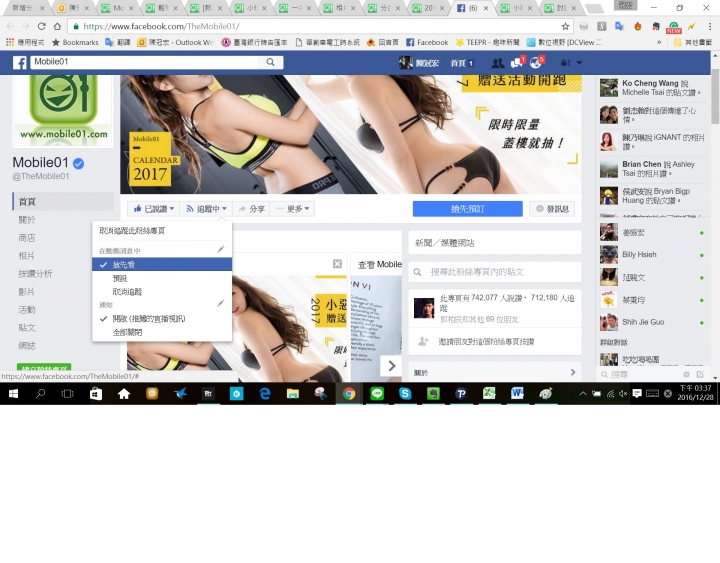720x563 pixels.
Task: Open the Facebook messages icon
Action: tap(516, 62)
